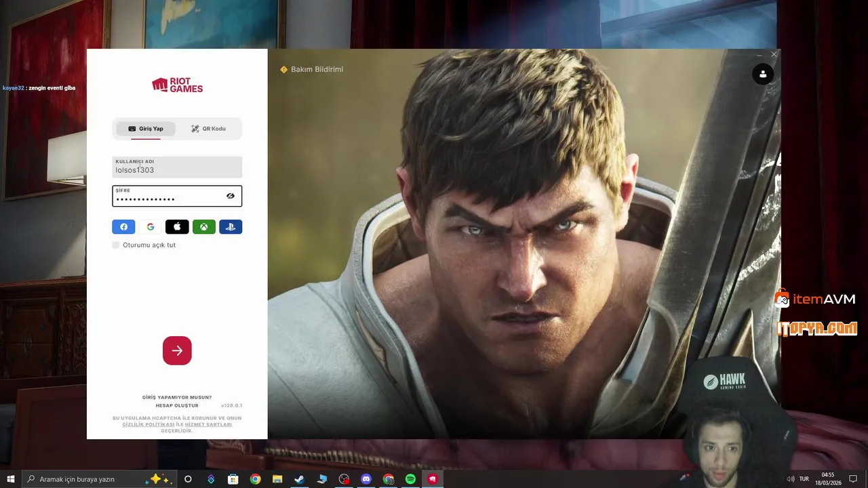The width and height of the screenshot is (868, 488).
Task: Open Microsoft Store from taskbar
Action: pyautogui.click(x=233, y=479)
